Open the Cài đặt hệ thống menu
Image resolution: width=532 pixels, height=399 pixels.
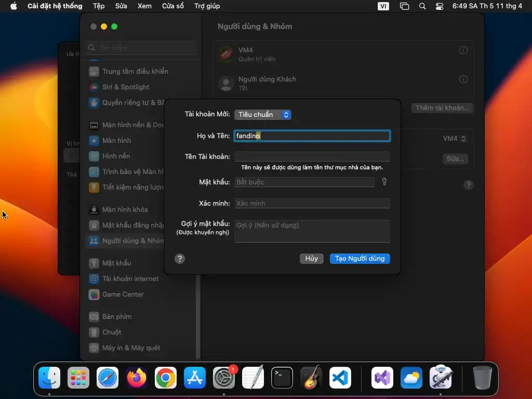55,6
